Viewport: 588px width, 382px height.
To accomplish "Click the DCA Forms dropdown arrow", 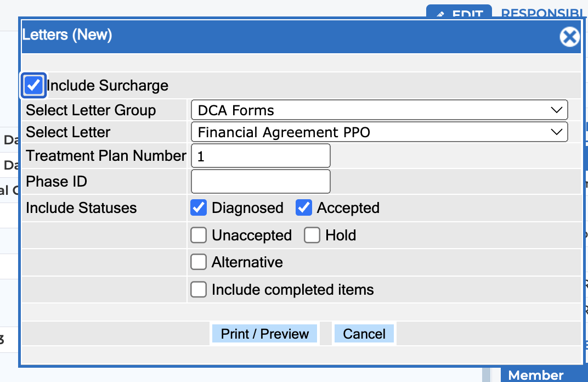I will click(557, 110).
